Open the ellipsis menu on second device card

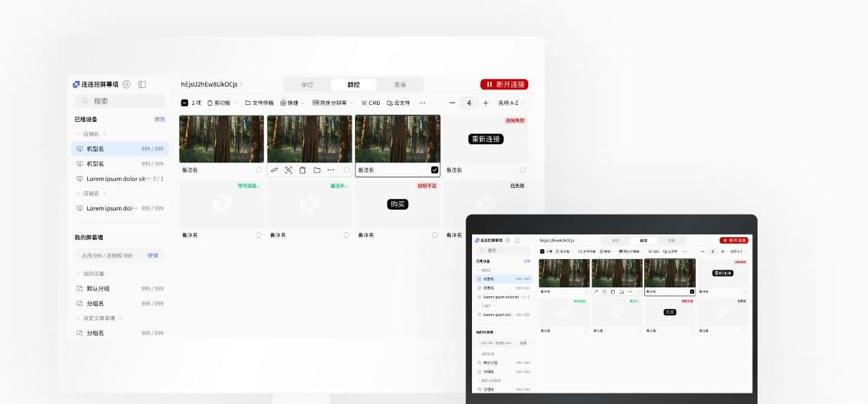331,170
